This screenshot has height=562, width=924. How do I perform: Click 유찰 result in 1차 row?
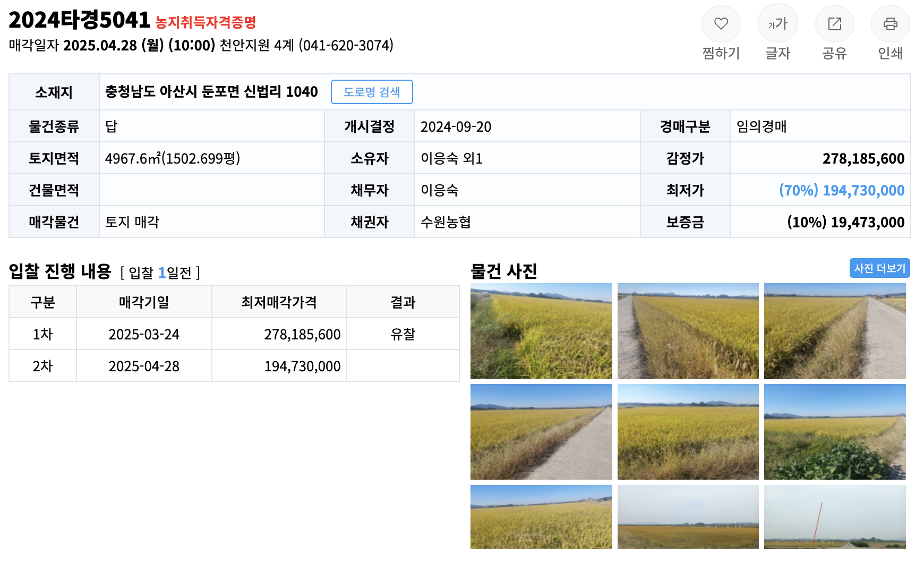[x=403, y=334]
